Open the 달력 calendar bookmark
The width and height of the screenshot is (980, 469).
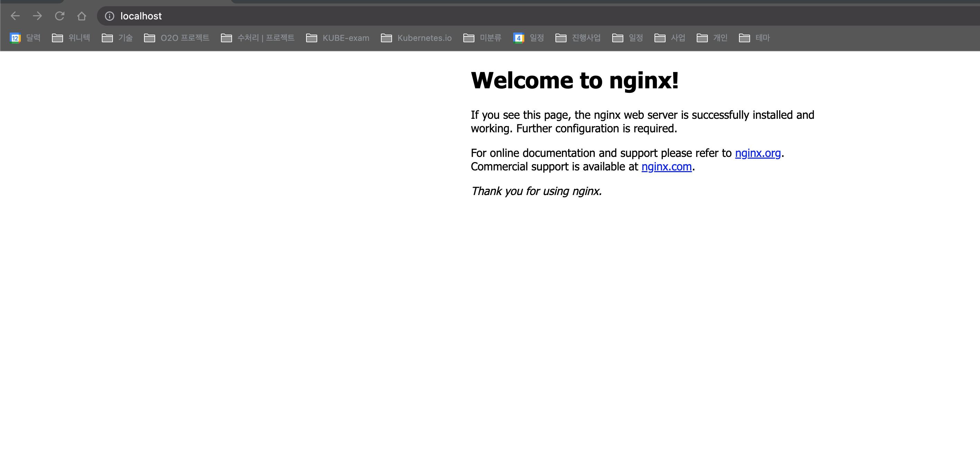point(25,38)
